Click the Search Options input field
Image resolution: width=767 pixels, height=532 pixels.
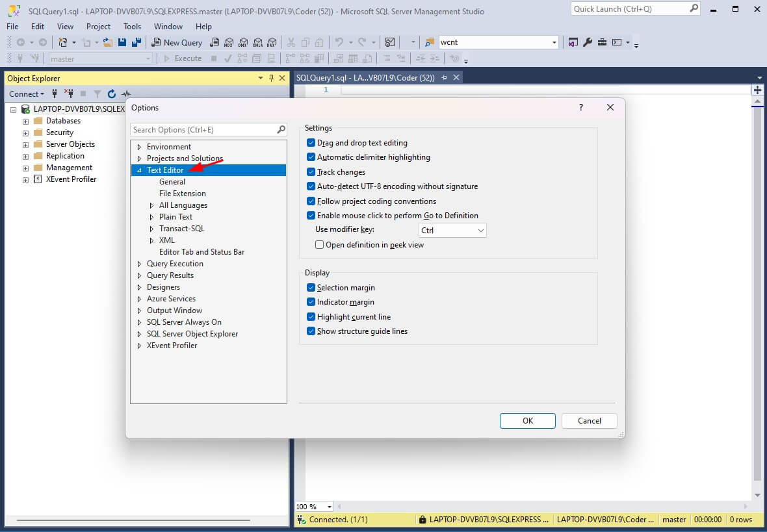pos(201,129)
